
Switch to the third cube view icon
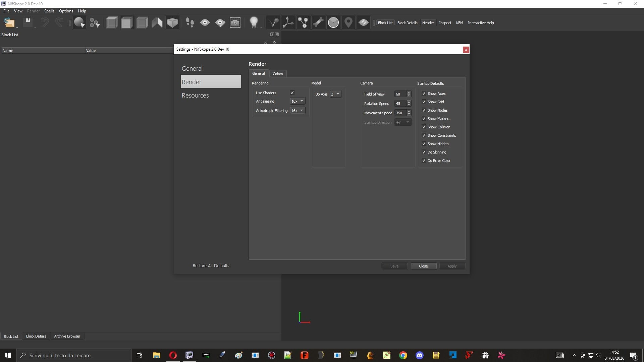[x=142, y=23]
